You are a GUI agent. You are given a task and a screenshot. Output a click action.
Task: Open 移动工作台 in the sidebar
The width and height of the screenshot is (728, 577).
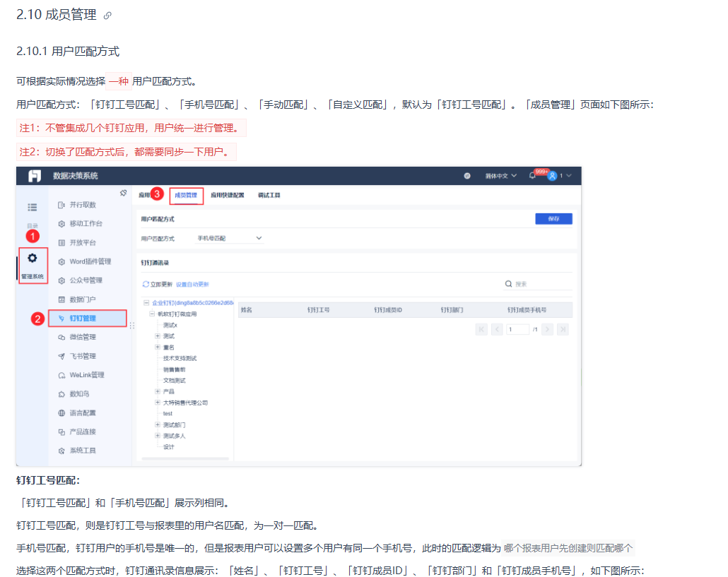click(86, 224)
